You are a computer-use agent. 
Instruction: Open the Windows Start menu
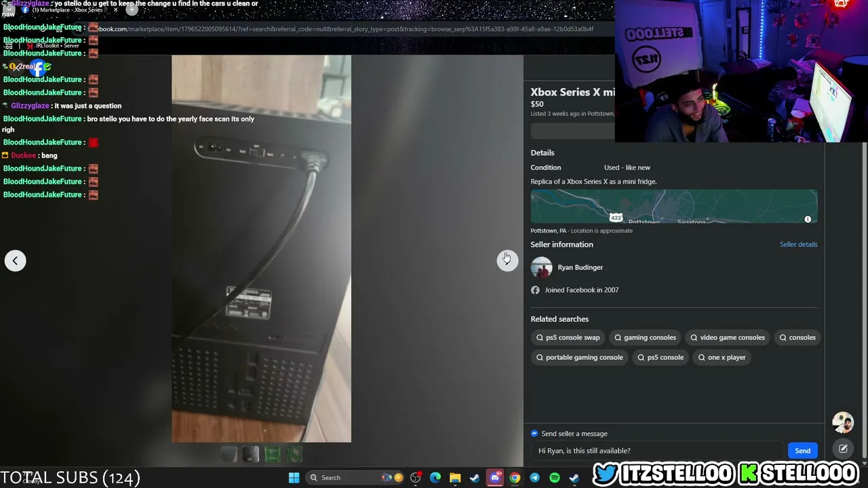(x=294, y=478)
